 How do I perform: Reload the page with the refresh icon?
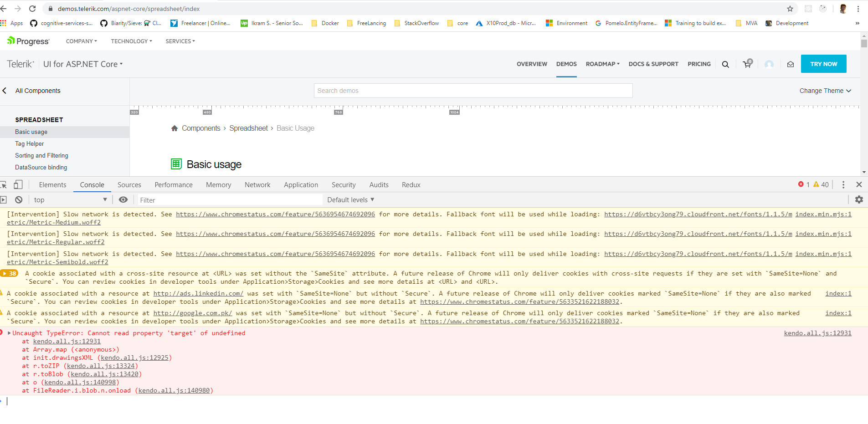[x=32, y=9]
